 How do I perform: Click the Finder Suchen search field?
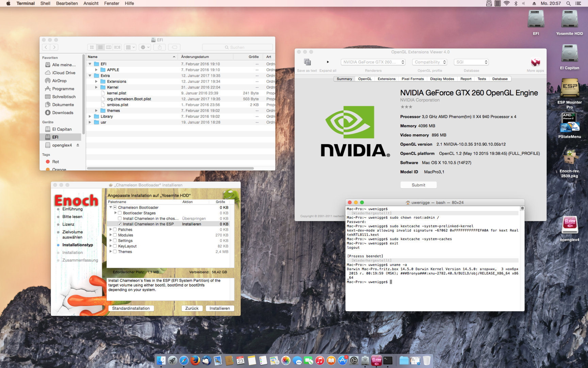click(237, 47)
